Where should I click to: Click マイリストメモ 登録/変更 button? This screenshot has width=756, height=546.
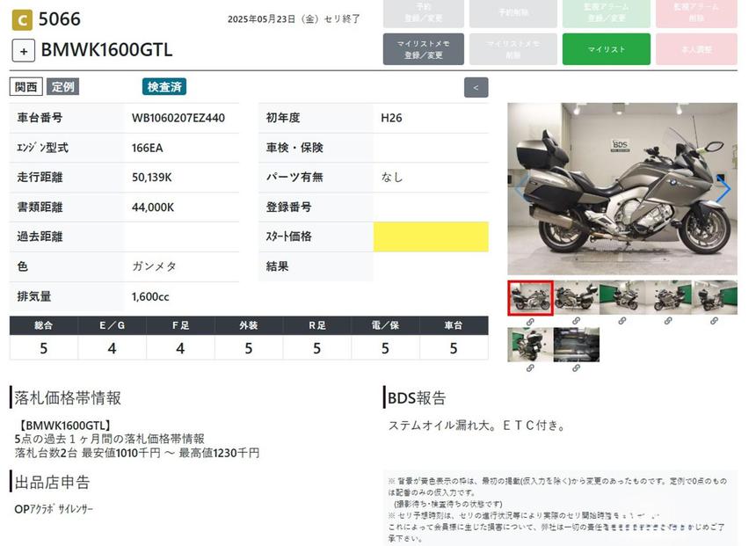(424, 49)
